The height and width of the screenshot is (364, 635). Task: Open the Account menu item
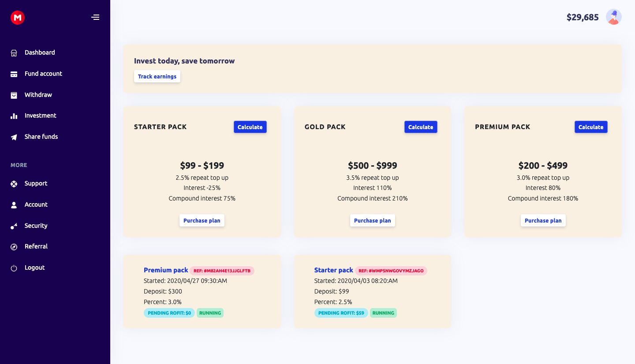(x=36, y=204)
